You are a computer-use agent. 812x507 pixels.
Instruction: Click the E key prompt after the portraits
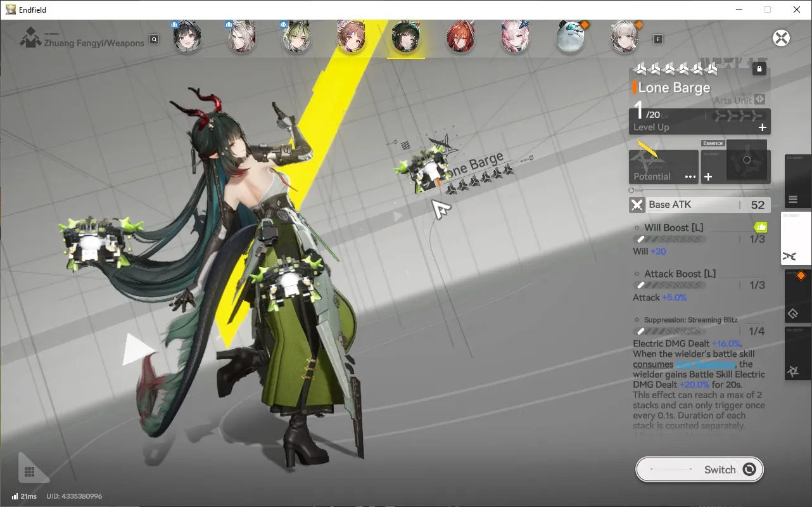[x=658, y=39]
